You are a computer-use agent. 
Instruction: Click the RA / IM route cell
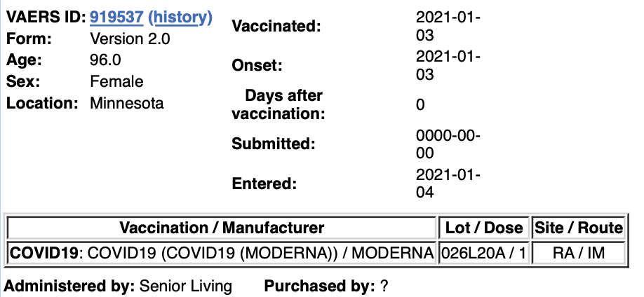pyautogui.click(x=578, y=253)
